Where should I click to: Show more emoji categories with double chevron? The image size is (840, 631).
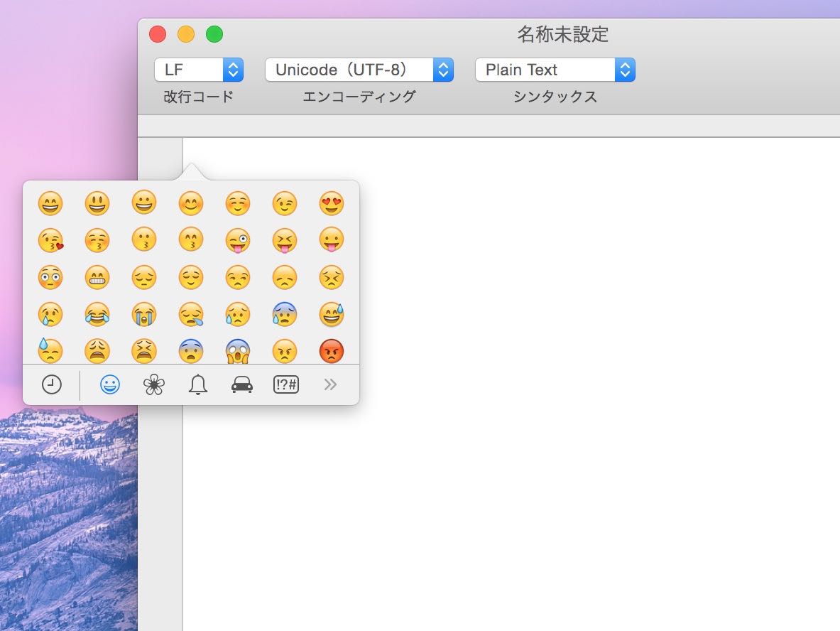click(x=330, y=384)
